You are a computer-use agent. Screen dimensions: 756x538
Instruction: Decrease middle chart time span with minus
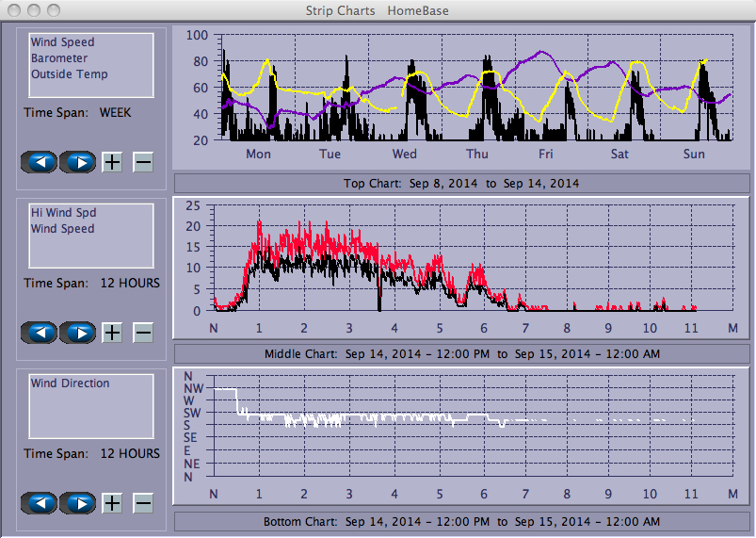click(x=143, y=333)
